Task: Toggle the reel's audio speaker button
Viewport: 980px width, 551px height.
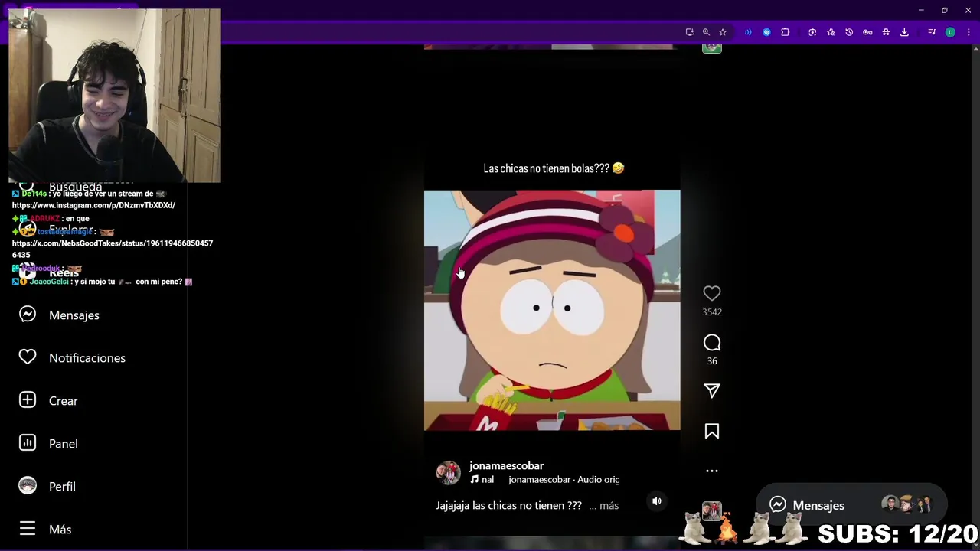Action: click(x=657, y=501)
